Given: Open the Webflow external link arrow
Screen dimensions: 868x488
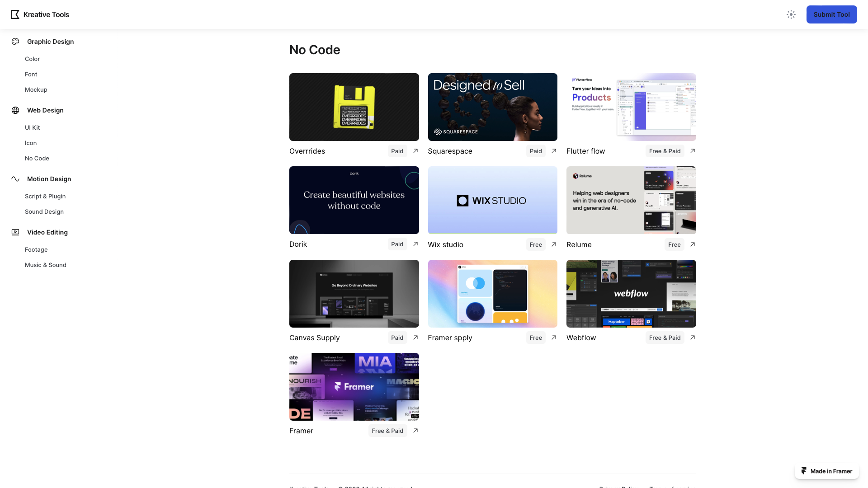Looking at the screenshot, I should point(693,338).
